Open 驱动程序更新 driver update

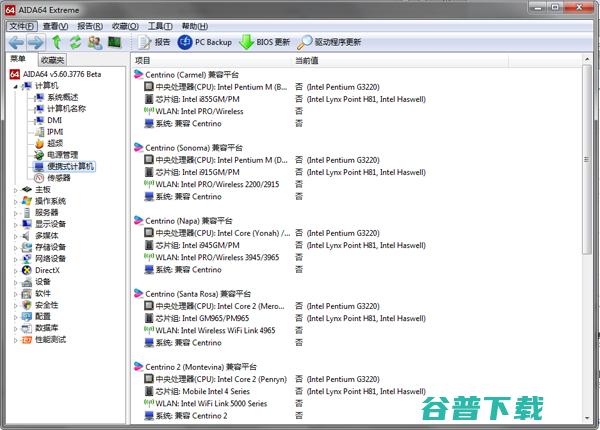[x=329, y=42]
